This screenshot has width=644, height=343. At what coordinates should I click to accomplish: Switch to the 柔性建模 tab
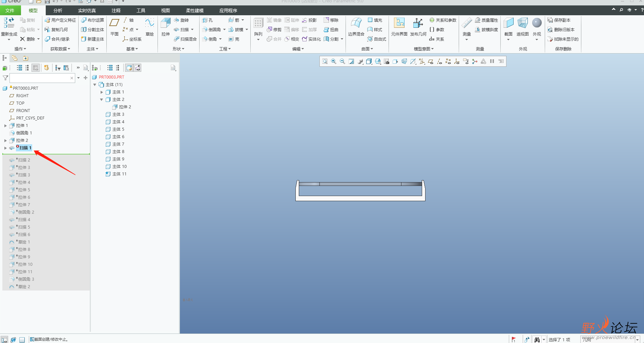pos(195,10)
